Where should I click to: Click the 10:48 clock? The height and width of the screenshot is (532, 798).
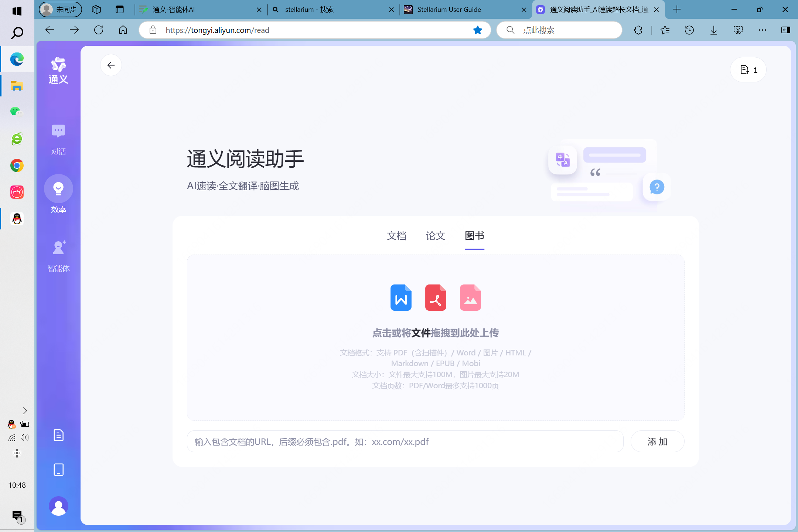(x=17, y=485)
